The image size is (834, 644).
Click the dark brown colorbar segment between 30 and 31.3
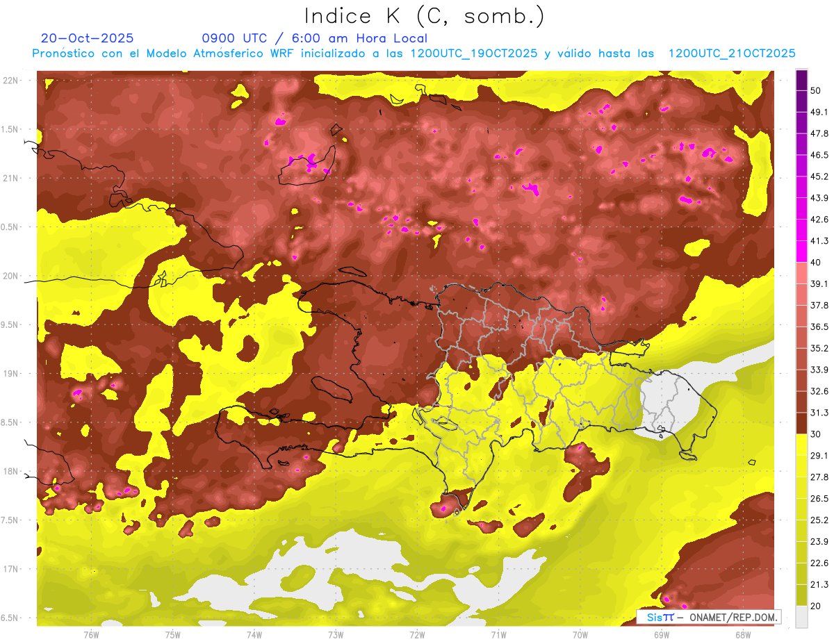tap(801, 423)
